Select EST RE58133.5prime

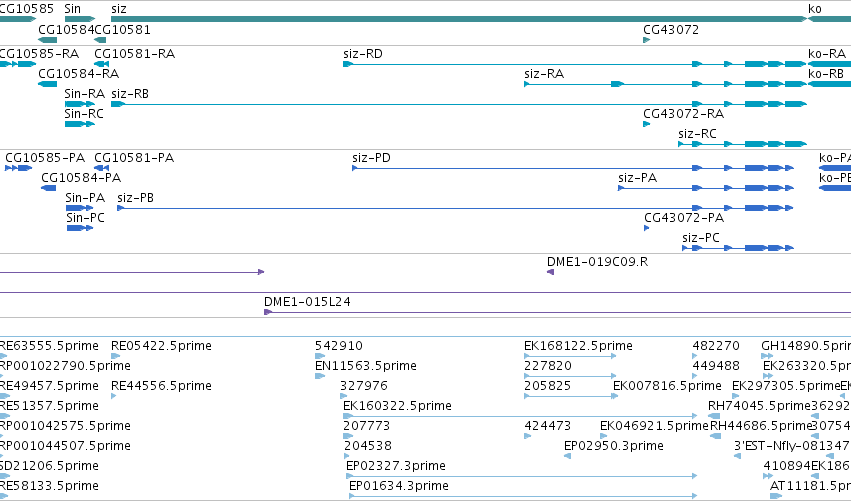(x=49, y=486)
